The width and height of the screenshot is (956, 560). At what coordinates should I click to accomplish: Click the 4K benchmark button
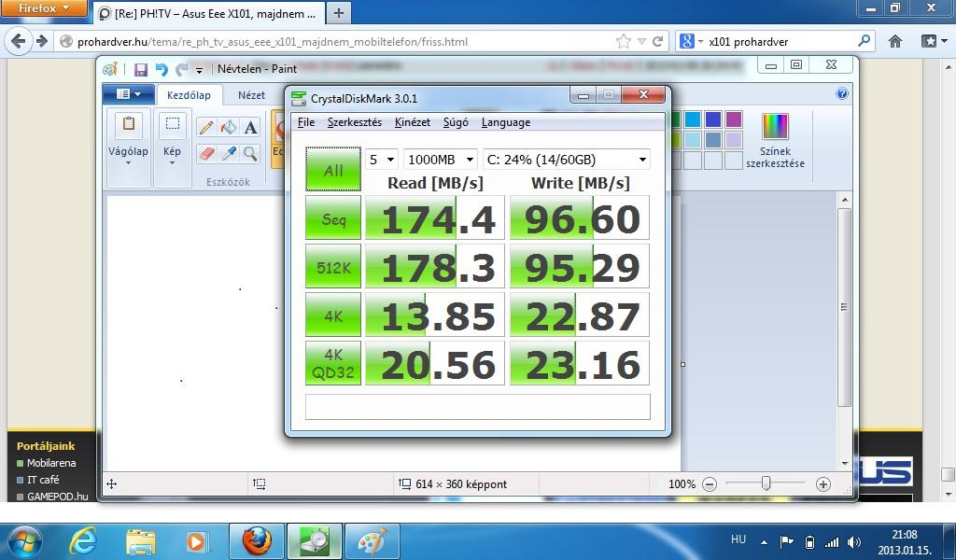pos(333,315)
